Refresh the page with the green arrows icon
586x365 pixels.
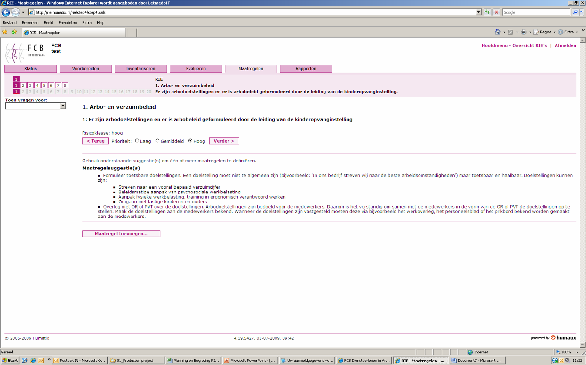pyautogui.click(x=487, y=12)
